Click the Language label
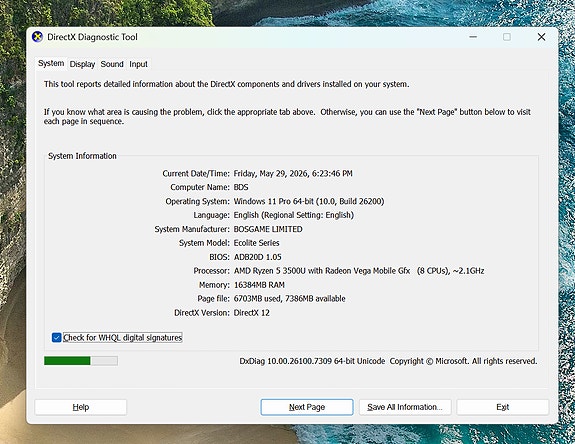 pos(212,215)
